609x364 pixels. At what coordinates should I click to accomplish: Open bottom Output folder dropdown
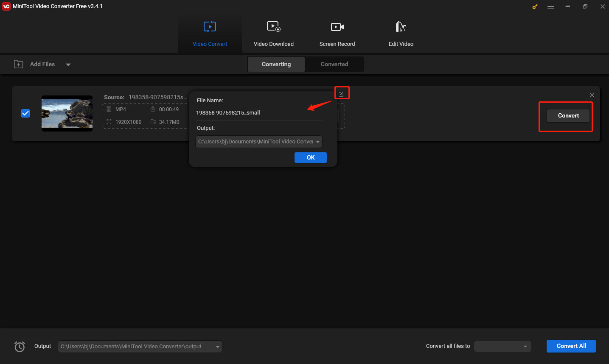pos(140,347)
